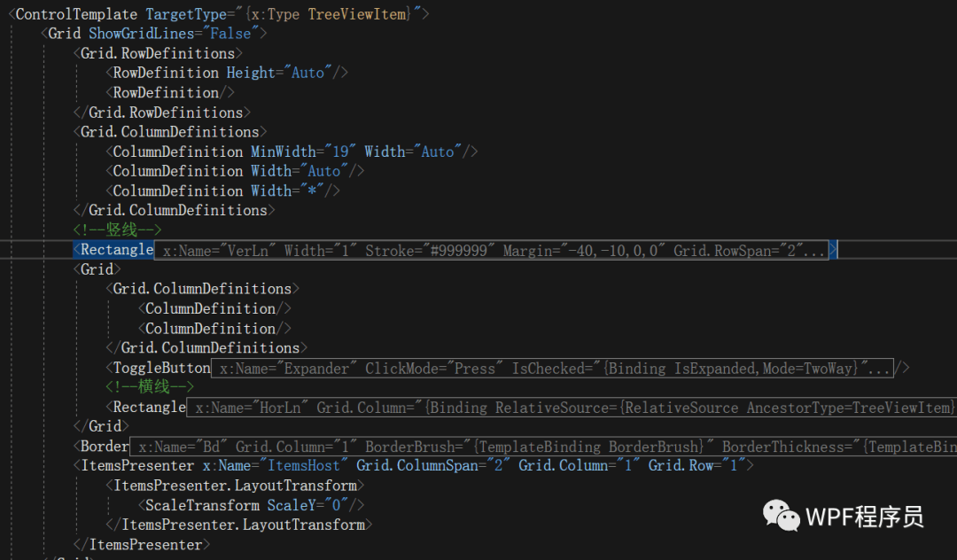Click the closing ItemsPresenter.LayoutTransform tag

(238, 525)
